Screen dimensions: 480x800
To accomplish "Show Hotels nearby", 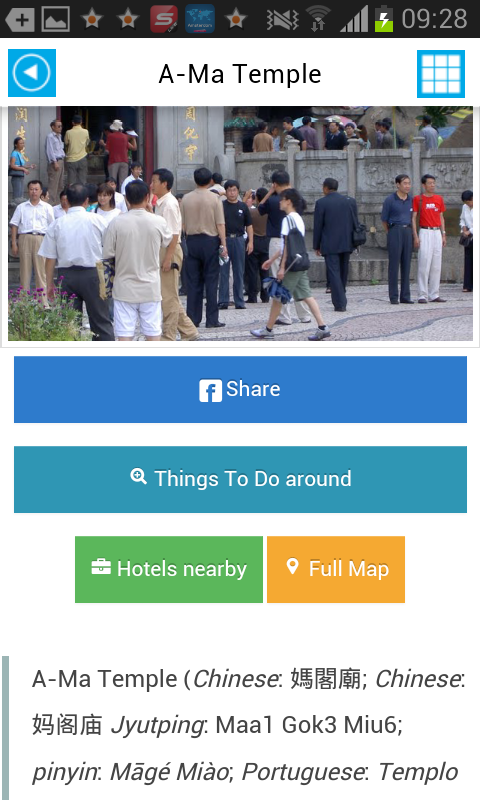I will click(169, 569).
